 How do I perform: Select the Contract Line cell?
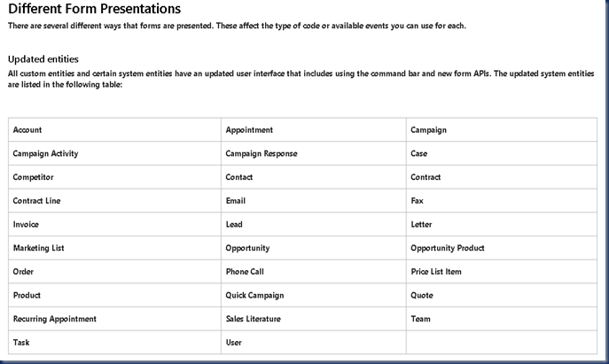click(37, 201)
